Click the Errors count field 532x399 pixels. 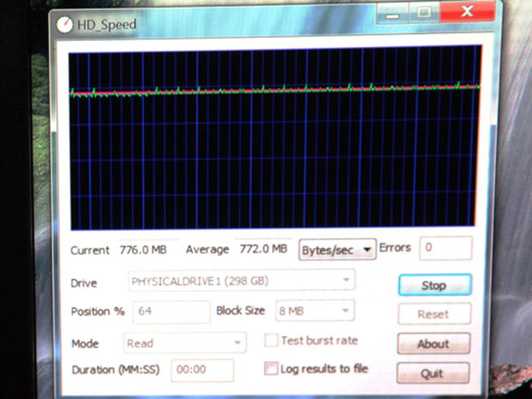click(445, 248)
